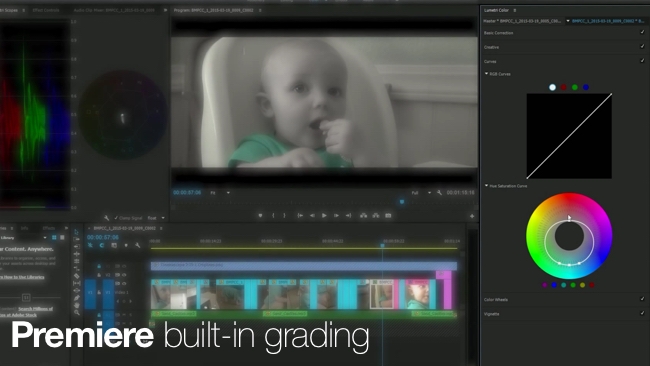Select the Selection tool in the timeline toolbar
Image resolution: width=650 pixels, height=366 pixels.
pos(76,232)
